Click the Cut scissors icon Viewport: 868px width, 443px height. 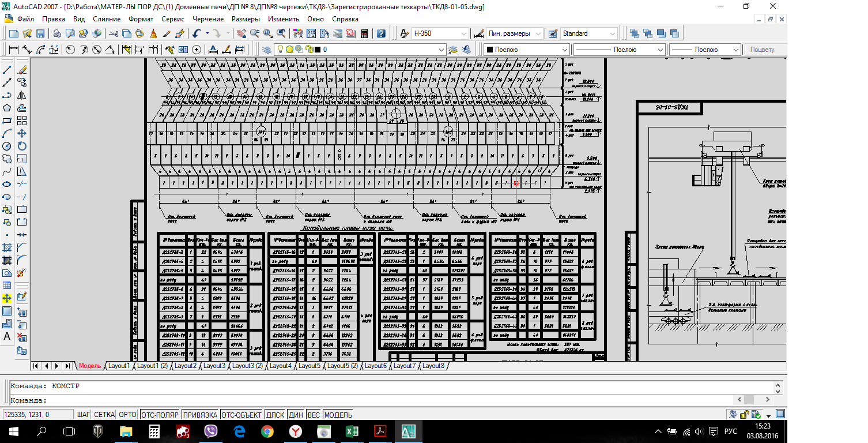coord(114,33)
